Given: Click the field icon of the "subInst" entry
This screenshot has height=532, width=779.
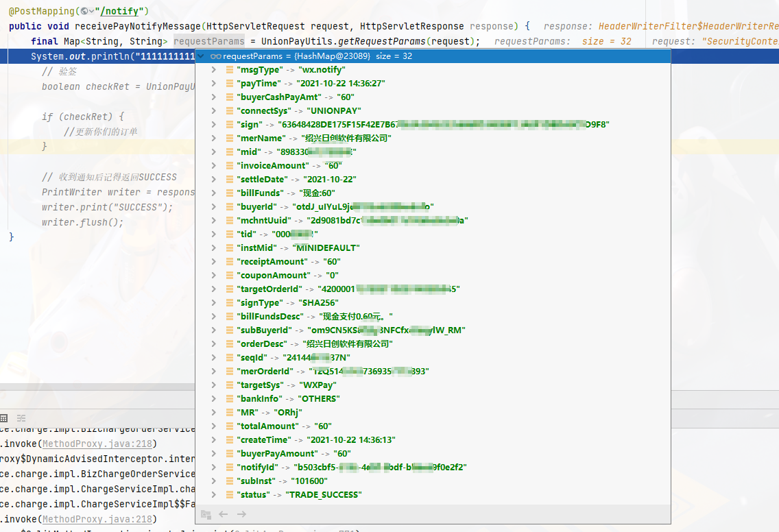Looking at the screenshot, I should [x=230, y=481].
